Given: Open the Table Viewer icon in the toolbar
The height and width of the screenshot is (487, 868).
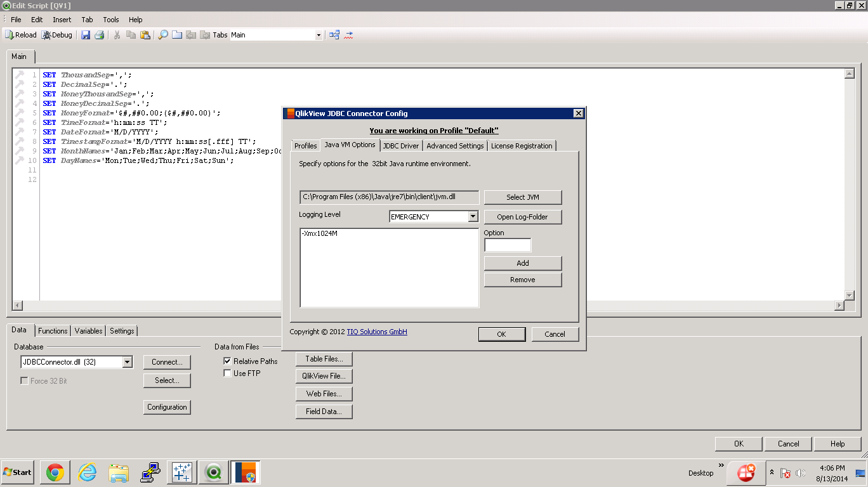Looking at the screenshot, I should pos(334,35).
